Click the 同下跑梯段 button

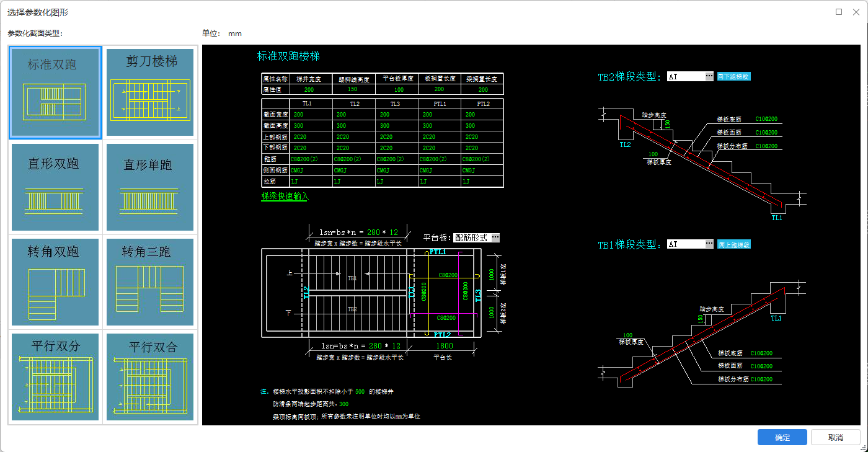[734, 76]
